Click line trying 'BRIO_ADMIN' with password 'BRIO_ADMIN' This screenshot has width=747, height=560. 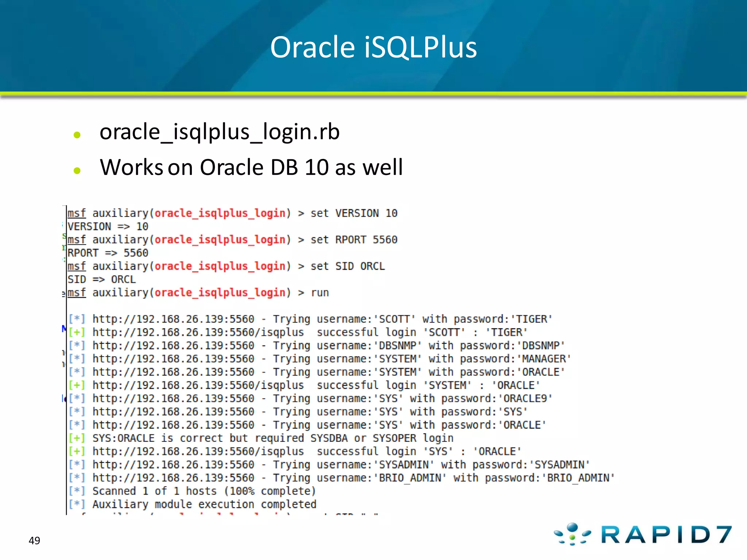click(342, 478)
